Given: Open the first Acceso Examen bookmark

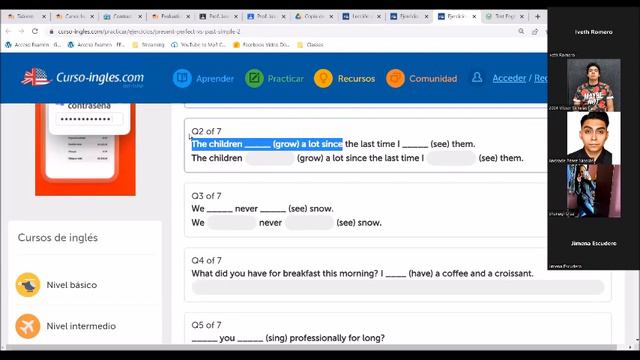Looking at the screenshot, I should (x=33, y=45).
